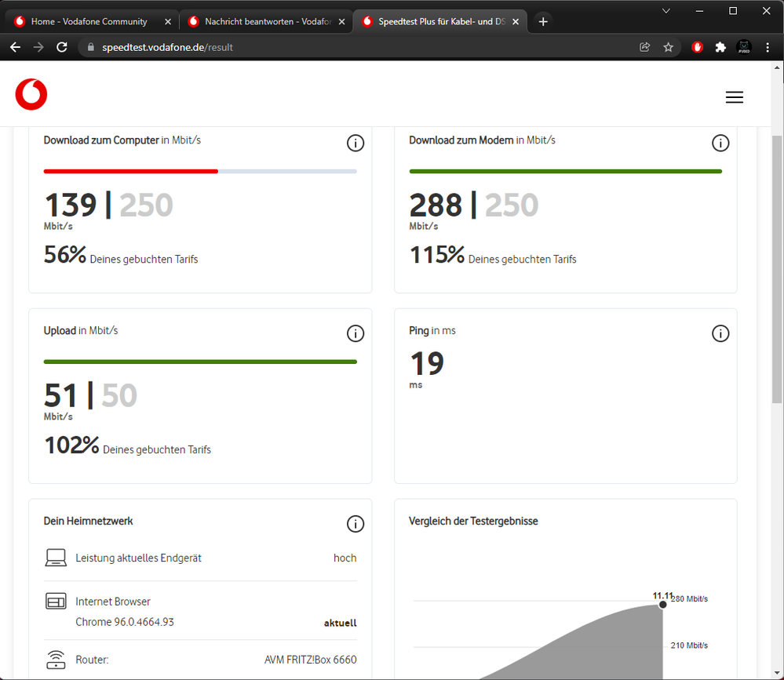The width and height of the screenshot is (784, 680).
Task: Click the 56% Deines gebuchten Tarifs text
Action: pos(121,255)
